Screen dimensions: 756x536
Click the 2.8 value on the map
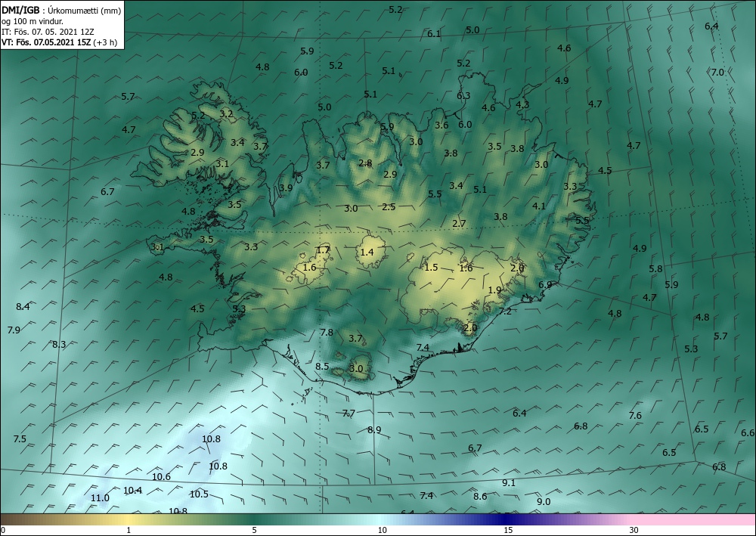point(365,163)
